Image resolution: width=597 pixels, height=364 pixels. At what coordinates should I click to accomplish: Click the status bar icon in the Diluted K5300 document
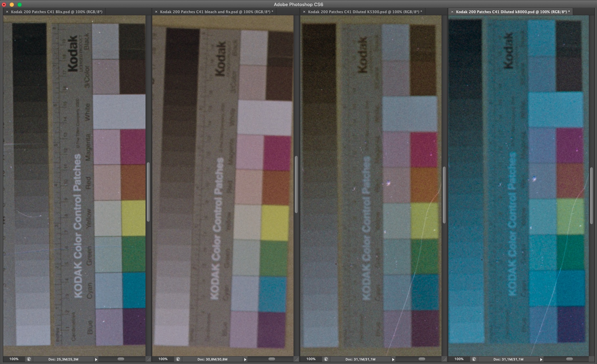click(x=326, y=359)
